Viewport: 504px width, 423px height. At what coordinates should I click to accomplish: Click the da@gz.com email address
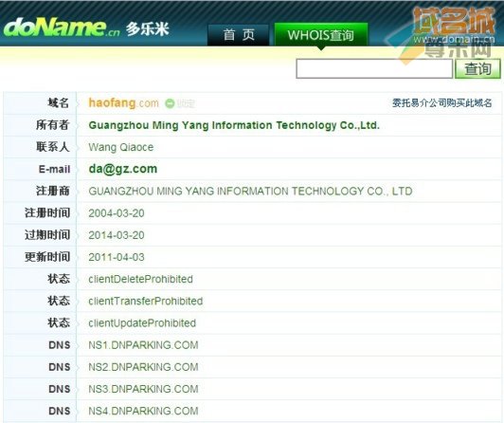(x=123, y=169)
